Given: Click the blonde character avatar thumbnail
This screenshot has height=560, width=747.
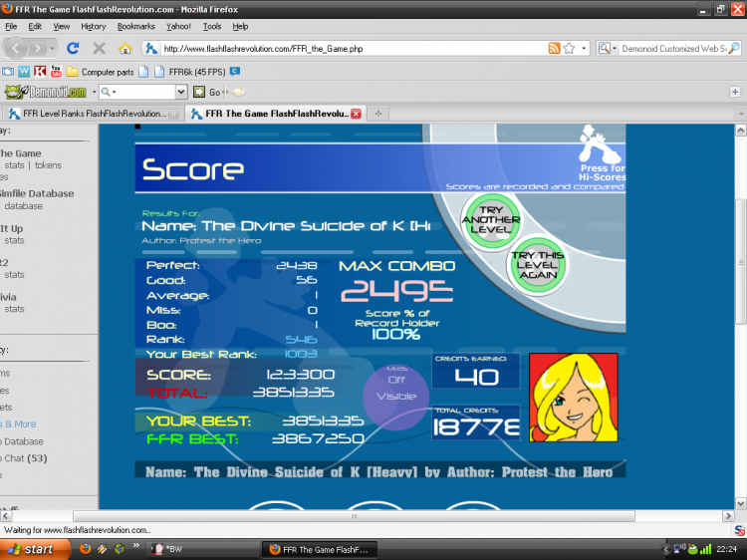Looking at the screenshot, I should pyautogui.click(x=574, y=398).
